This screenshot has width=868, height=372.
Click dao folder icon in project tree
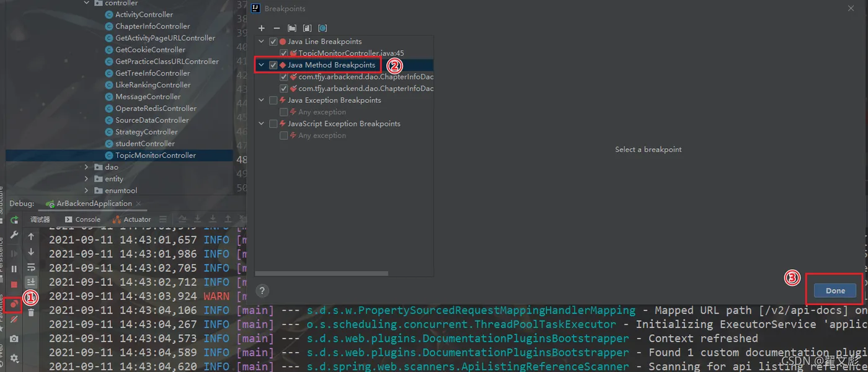[x=99, y=167]
